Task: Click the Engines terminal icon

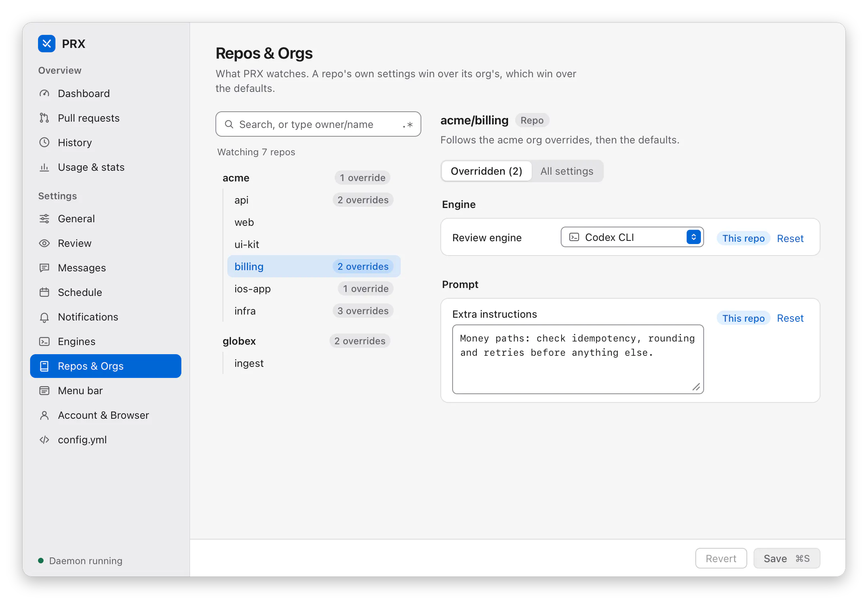Action: click(44, 341)
